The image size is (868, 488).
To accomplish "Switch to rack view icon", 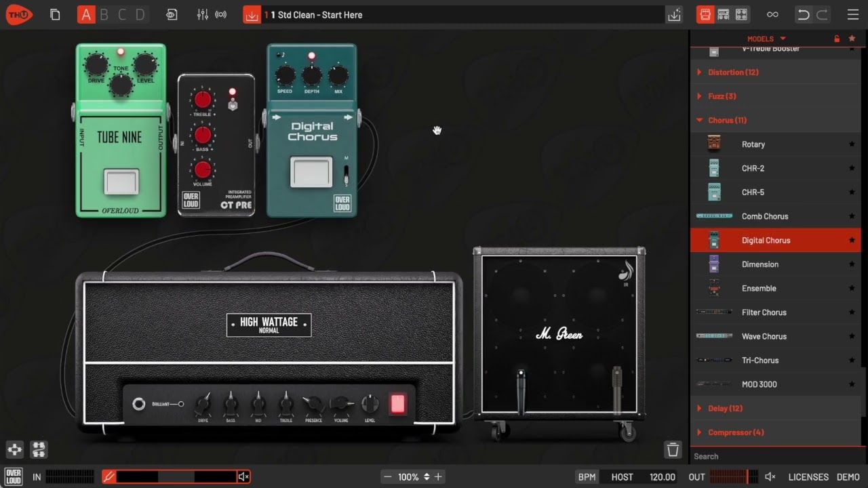I will point(724,15).
